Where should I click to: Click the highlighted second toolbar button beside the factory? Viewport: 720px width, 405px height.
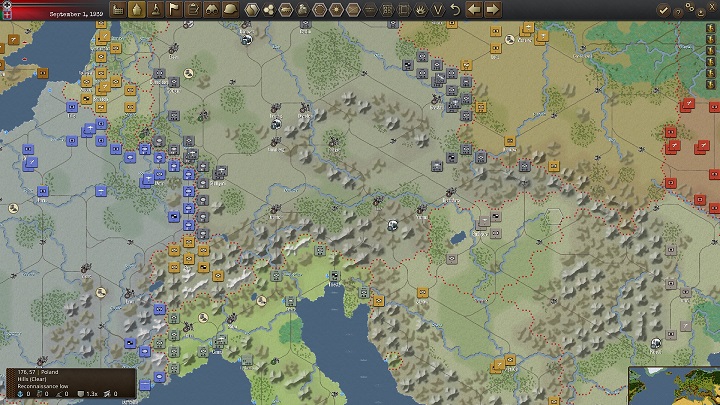[137, 10]
